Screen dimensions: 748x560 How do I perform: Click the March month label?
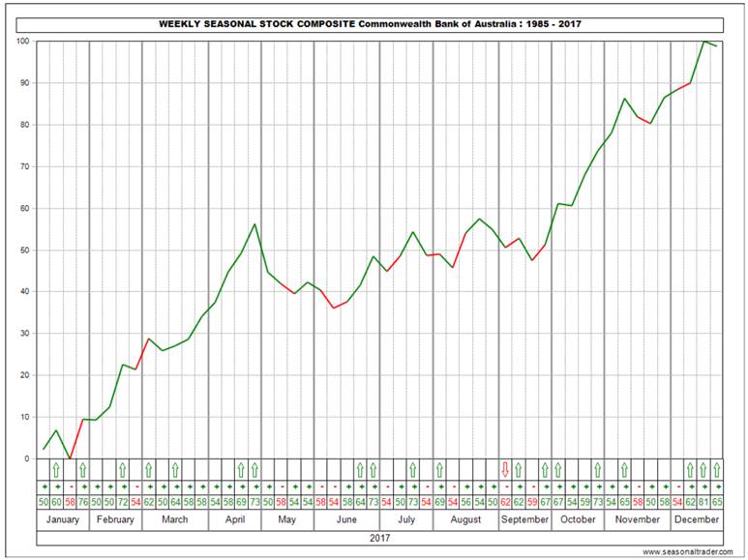174,519
